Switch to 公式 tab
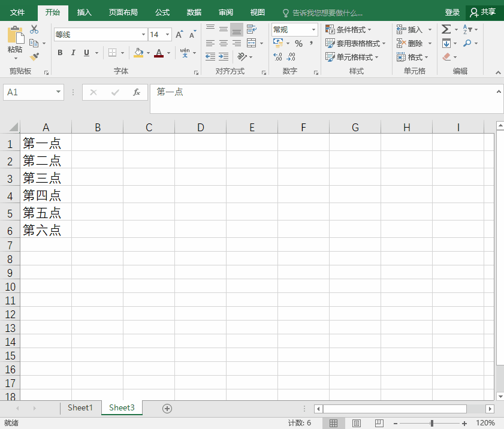This screenshot has height=429, width=504. point(162,13)
